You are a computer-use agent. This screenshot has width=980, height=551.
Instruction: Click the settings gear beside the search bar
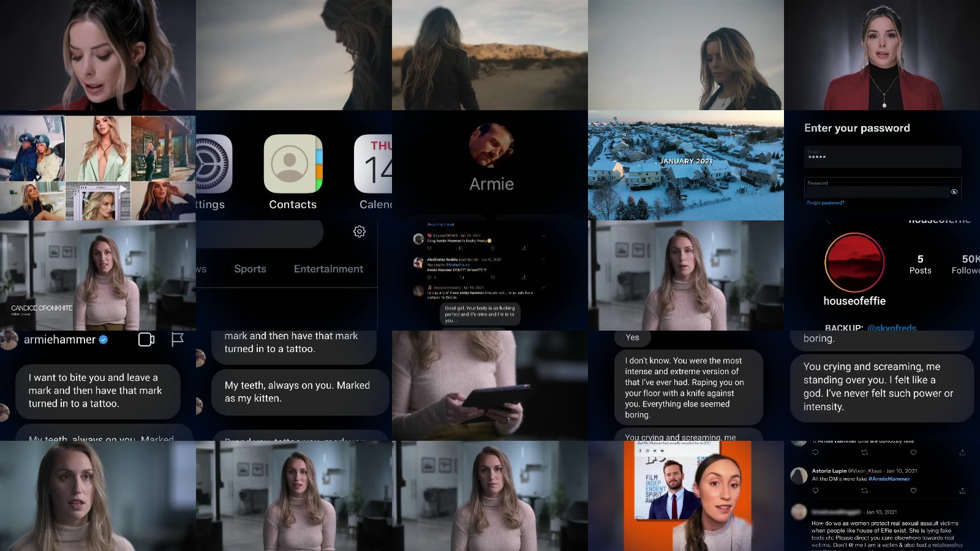[x=360, y=231]
